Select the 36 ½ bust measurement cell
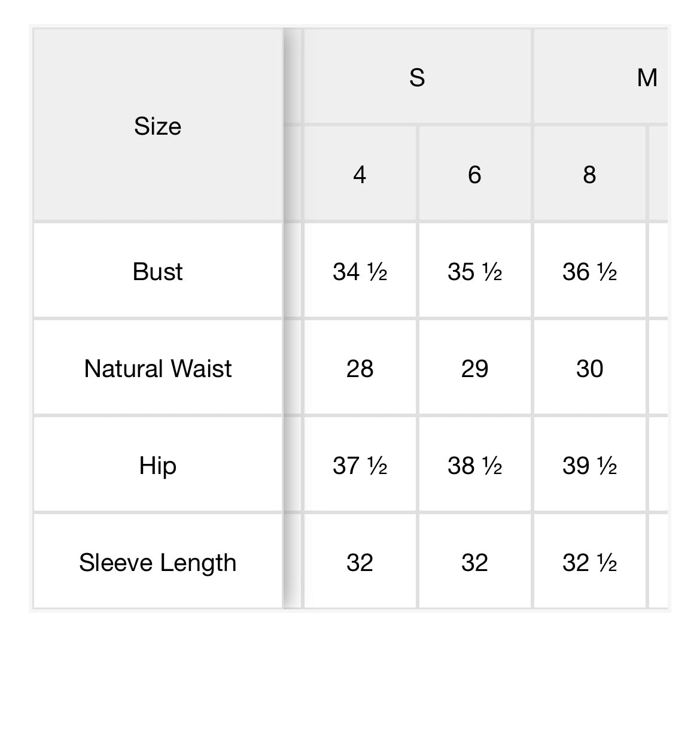The width and height of the screenshot is (700, 735). [x=589, y=272]
